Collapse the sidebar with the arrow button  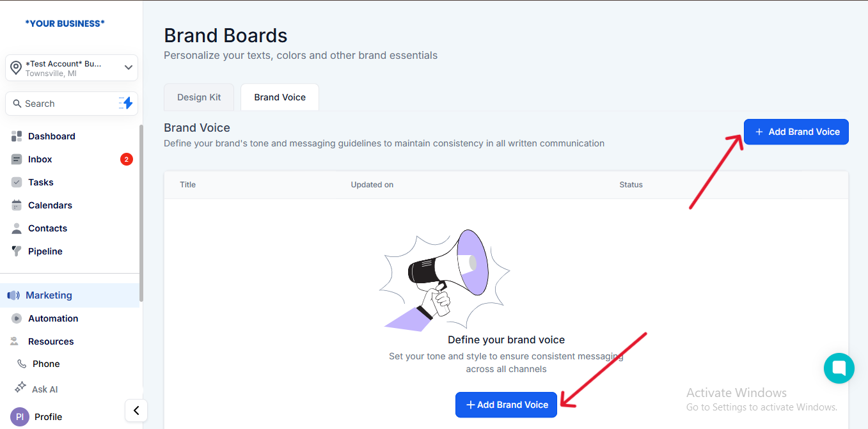[136, 410]
